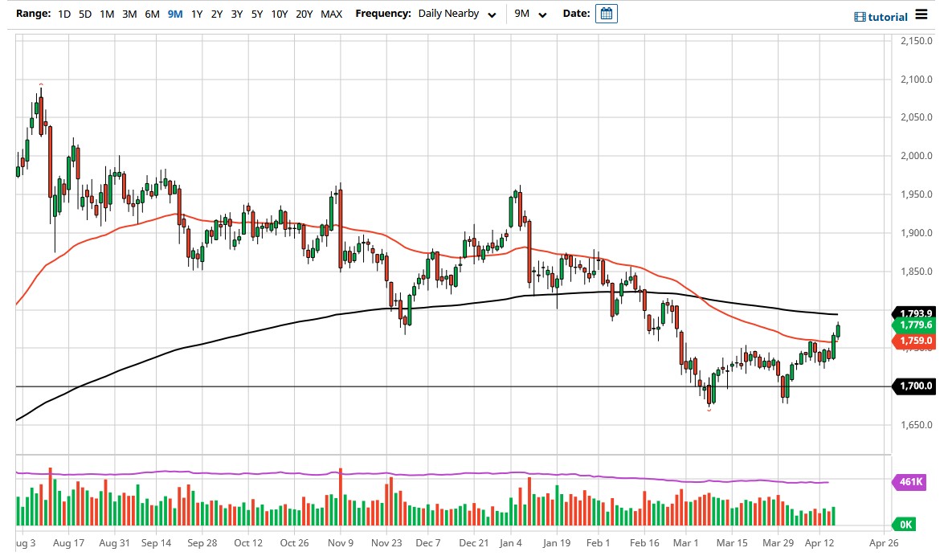Click the Mar 1 date axis label

(x=686, y=543)
